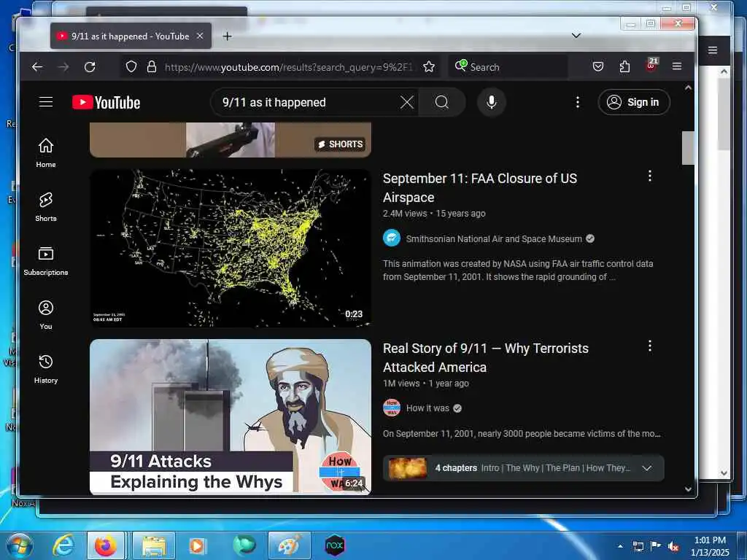Open Firefox application menu
This screenshot has width=747, height=560.
[x=677, y=66]
